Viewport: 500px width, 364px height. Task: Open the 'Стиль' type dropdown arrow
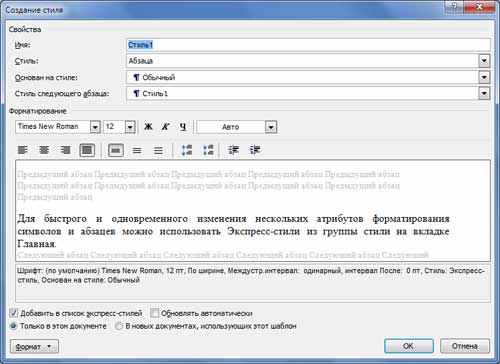[484, 61]
